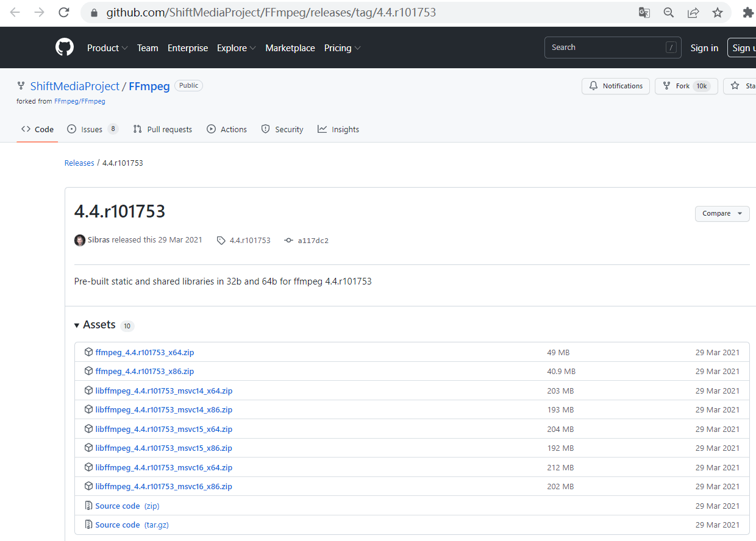Click the GitHub search field

pos(613,48)
